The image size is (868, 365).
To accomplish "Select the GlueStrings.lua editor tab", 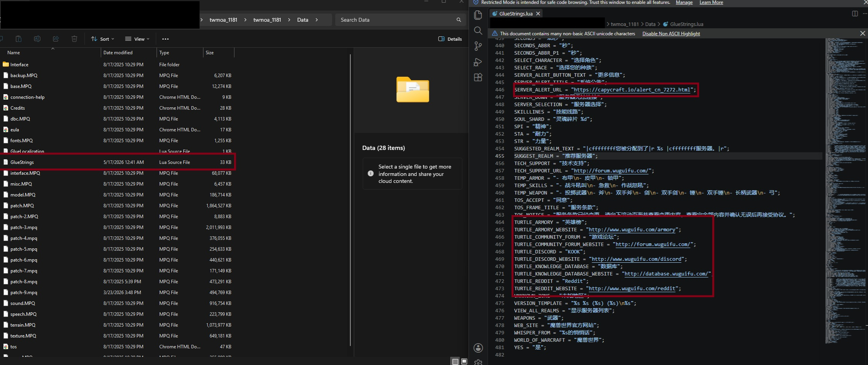I will (516, 14).
